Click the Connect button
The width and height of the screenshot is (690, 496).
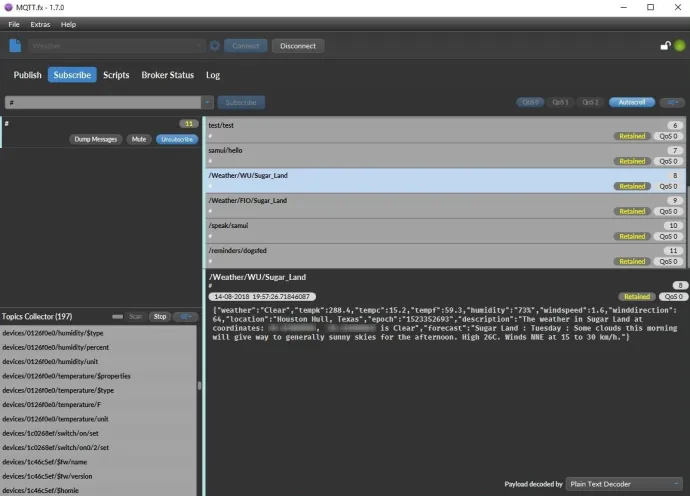point(246,46)
